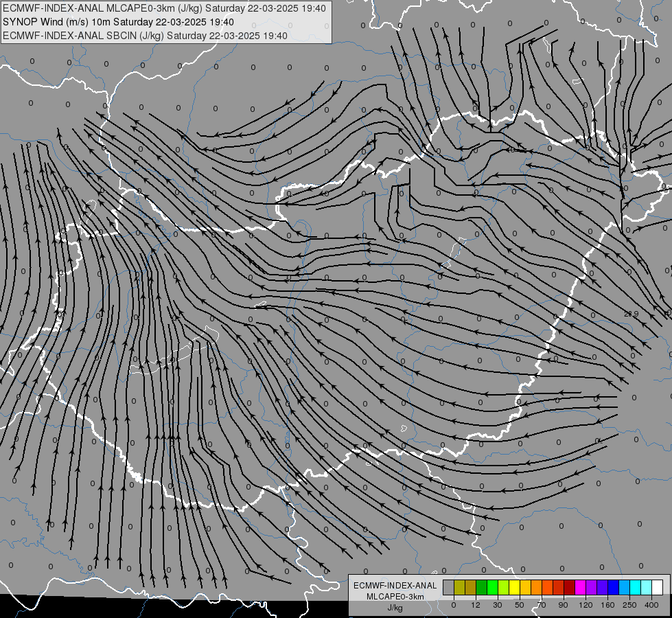Pick the bright green legend swatch
This screenshot has width=672, height=618.
(492, 587)
